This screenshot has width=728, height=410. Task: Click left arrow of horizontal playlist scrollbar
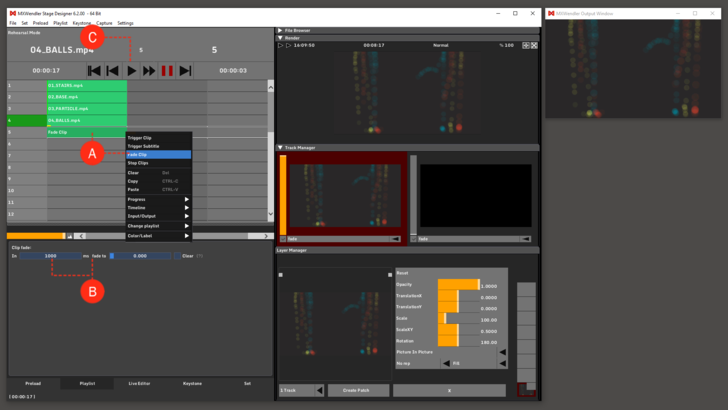(81, 236)
